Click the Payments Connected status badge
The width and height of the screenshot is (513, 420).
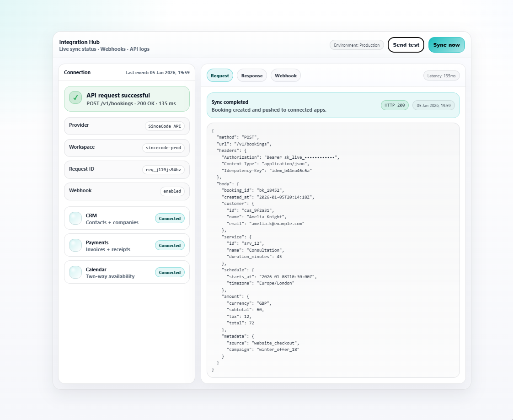[170, 246]
